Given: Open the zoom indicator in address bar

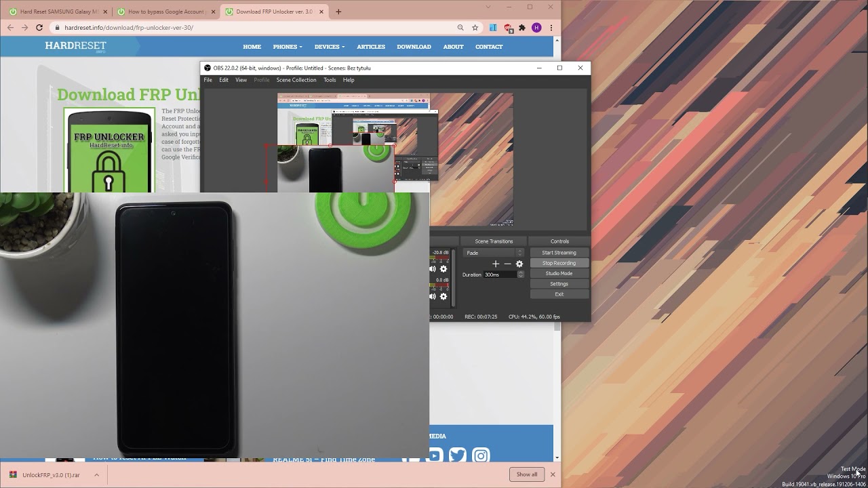Looking at the screenshot, I should pyautogui.click(x=460, y=28).
